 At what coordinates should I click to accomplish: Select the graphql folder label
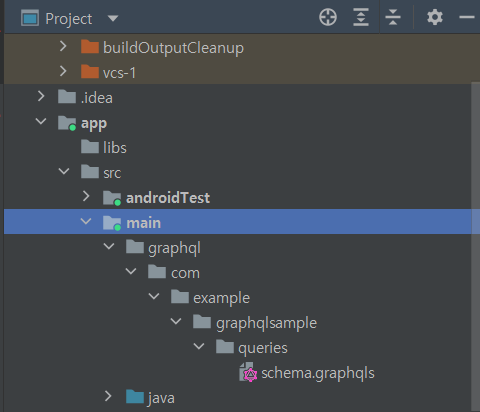tap(174, 248)
